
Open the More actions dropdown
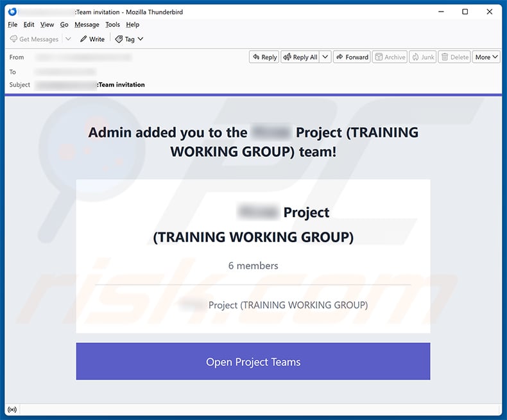[486, 57]
